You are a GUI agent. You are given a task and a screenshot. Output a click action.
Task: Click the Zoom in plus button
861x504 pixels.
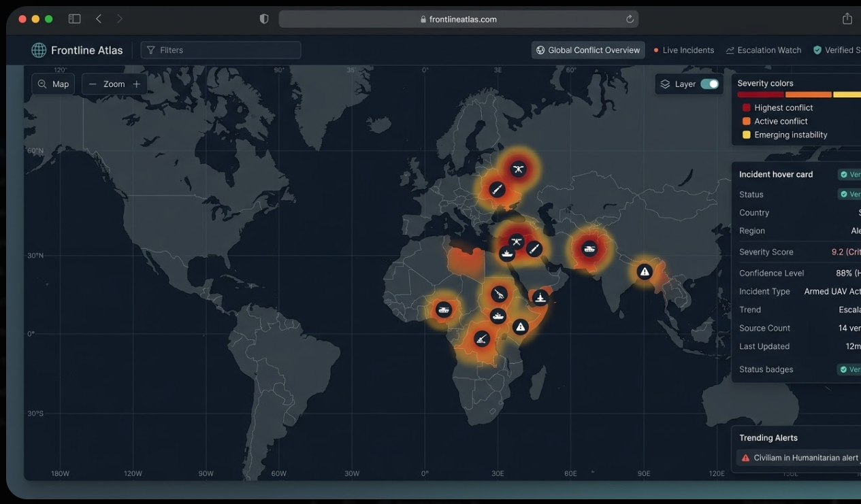click(137, 84)
